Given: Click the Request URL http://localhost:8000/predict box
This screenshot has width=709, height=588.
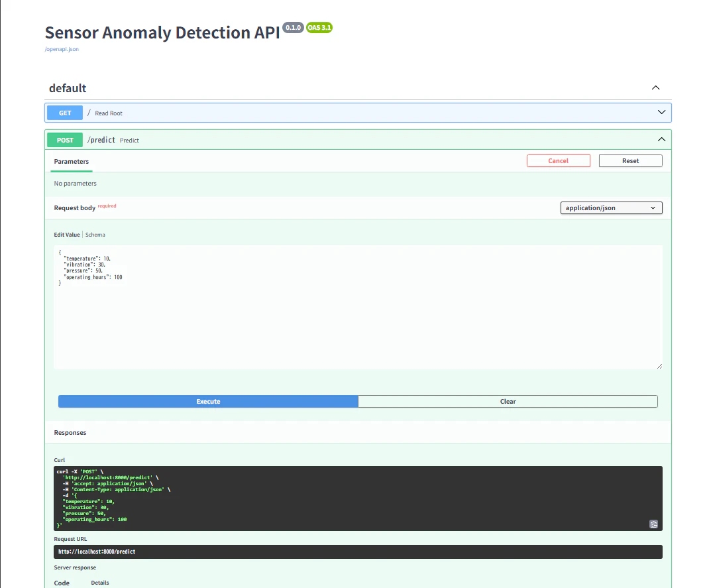Looking at the screenshot, I should point(358,552).
